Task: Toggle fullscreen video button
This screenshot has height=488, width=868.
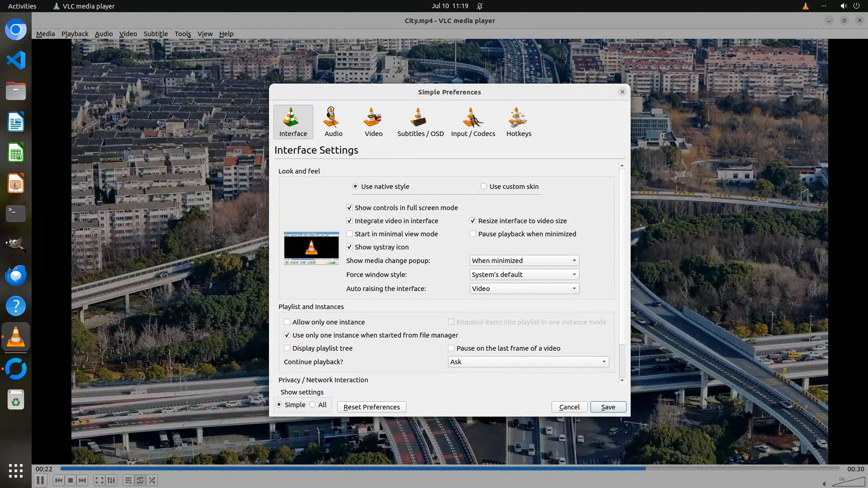Action: [99, 480]
